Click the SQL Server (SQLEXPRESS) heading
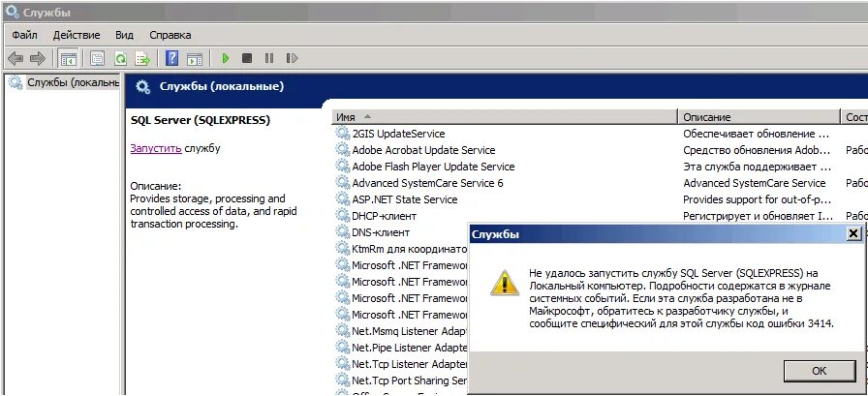Image resolution: width=868 pixels, height=396 pixels. click(201, 120)
